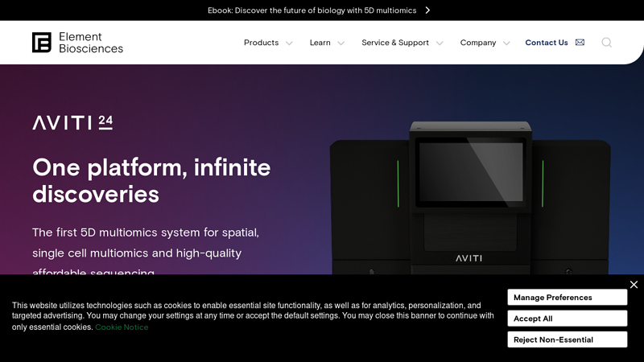
Task: Click the Element Biosciences logo icon
Action: pyautogui.click(x=42, y=43)
